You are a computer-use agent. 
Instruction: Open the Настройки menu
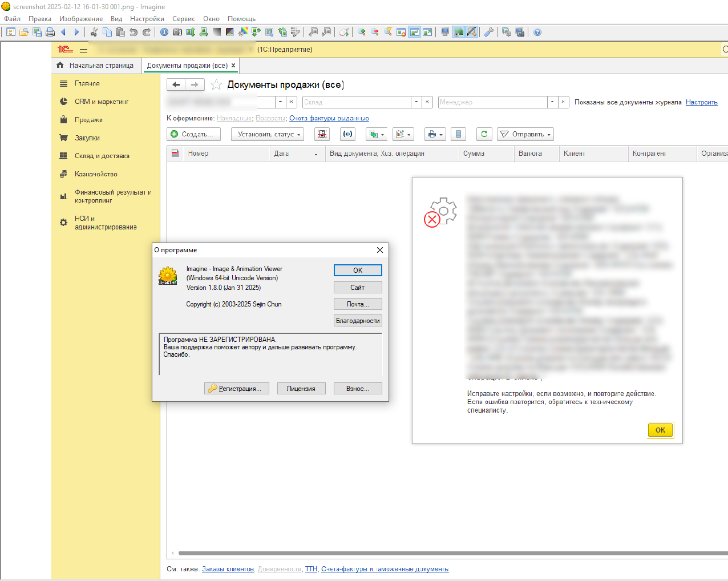click(x=147, y=19)
